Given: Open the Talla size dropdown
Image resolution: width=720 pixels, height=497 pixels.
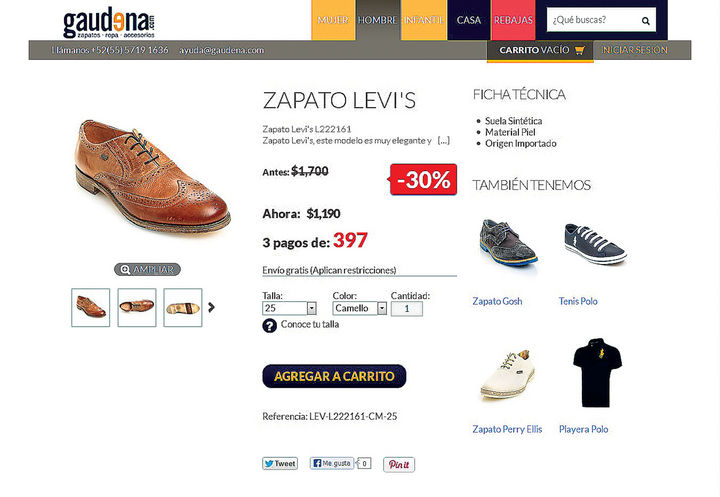Looking at the screenshot, I should pyautogui.click(x=289, y=308).
